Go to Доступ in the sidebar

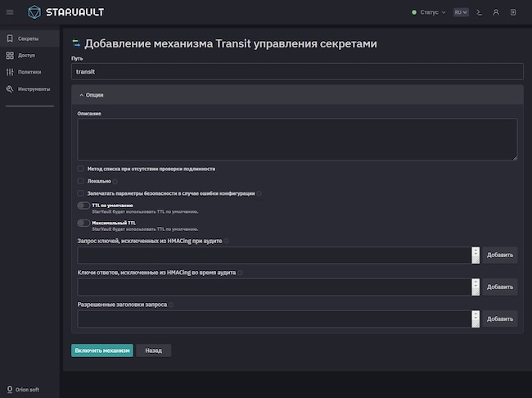26,55
